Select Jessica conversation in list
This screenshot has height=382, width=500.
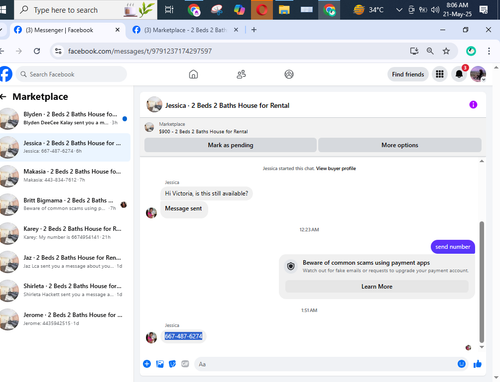[65, 147]
